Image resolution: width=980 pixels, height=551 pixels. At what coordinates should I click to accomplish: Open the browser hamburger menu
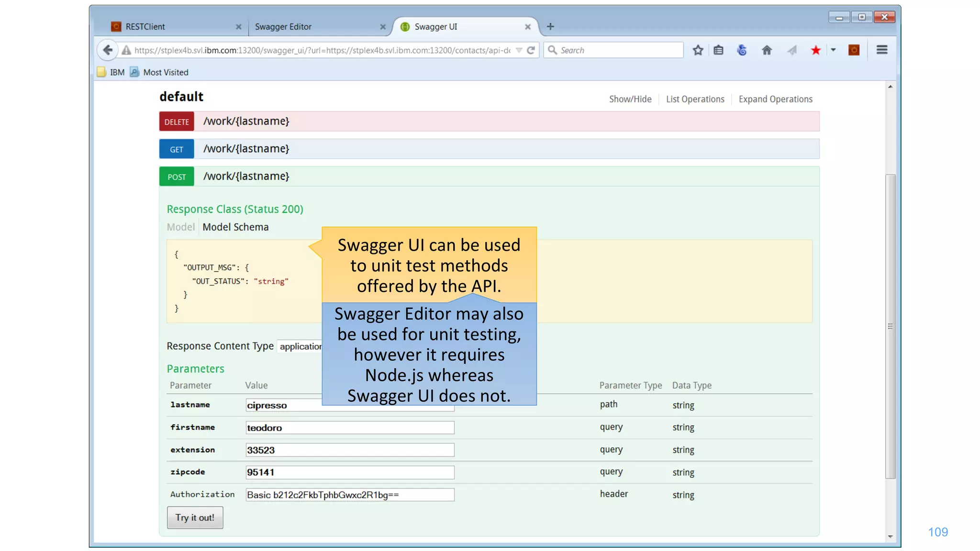(882, 50)
